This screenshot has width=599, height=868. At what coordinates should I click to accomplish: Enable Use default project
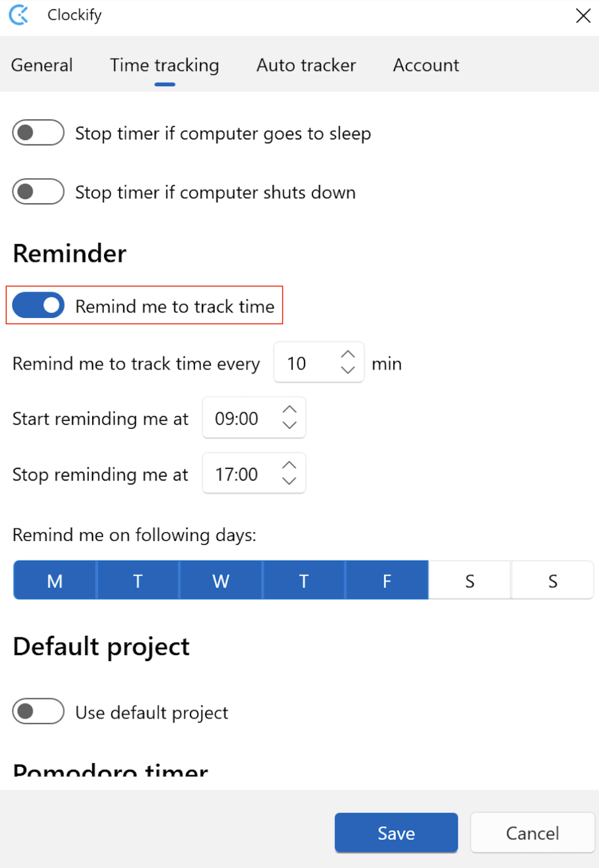tap(37, 712)
